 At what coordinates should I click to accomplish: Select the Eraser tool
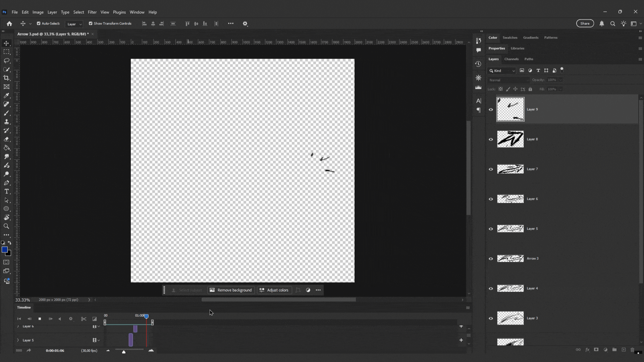pos(6,139)
